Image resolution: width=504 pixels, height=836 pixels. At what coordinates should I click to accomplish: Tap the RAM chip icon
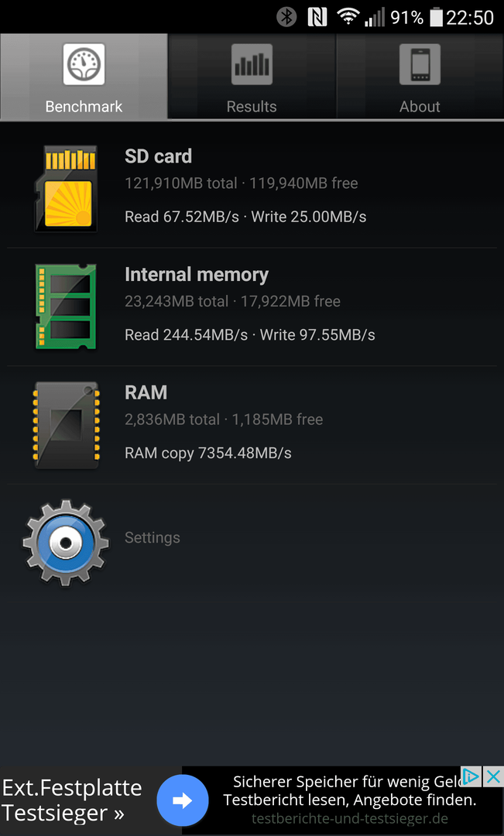(66, 425)
